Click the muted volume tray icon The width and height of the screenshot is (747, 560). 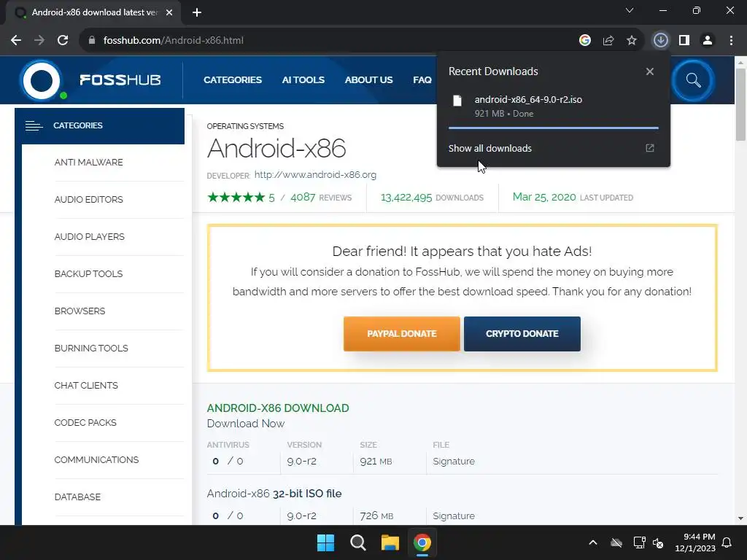[x=659, y=542]
